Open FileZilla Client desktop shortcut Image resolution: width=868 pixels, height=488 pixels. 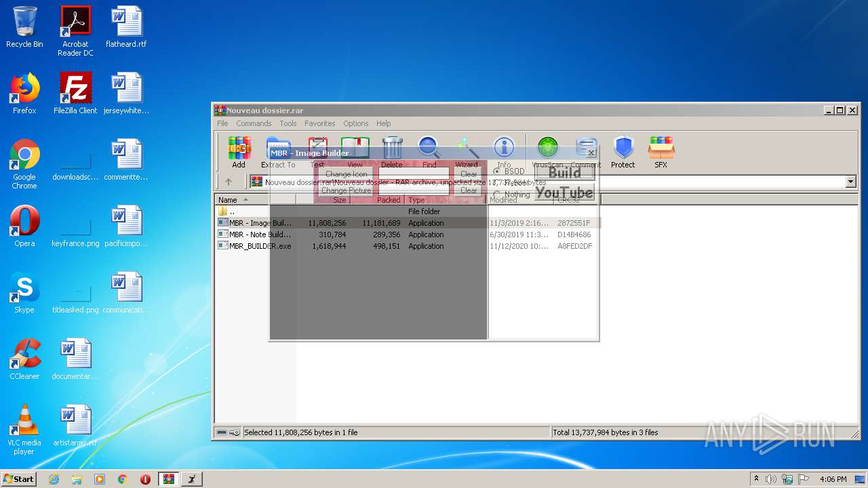[x=75, y=94]
